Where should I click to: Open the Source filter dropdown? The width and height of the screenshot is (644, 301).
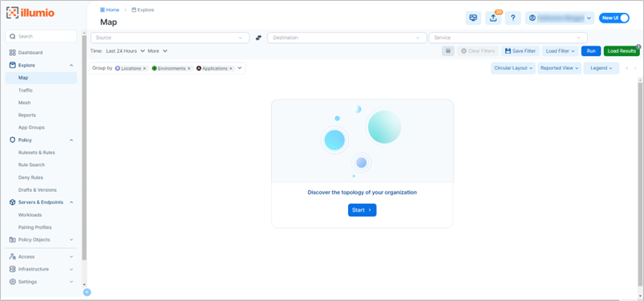click(170, 38)
